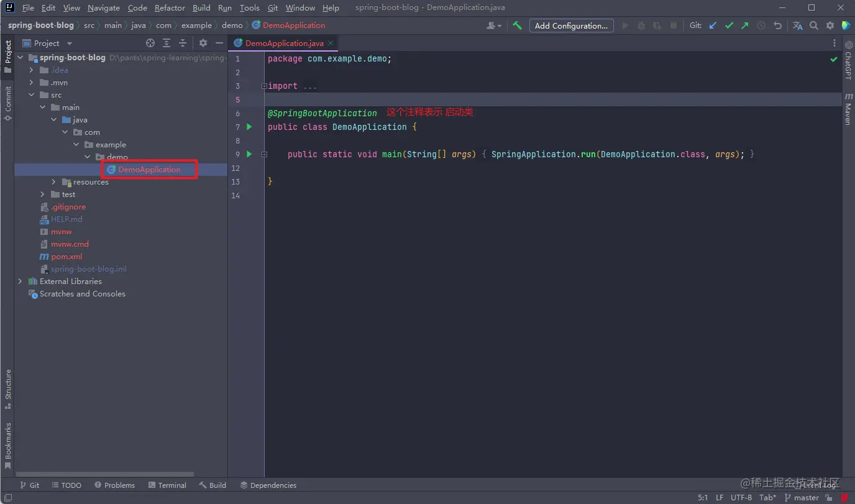Open the Tools menu

coord(249,8)
